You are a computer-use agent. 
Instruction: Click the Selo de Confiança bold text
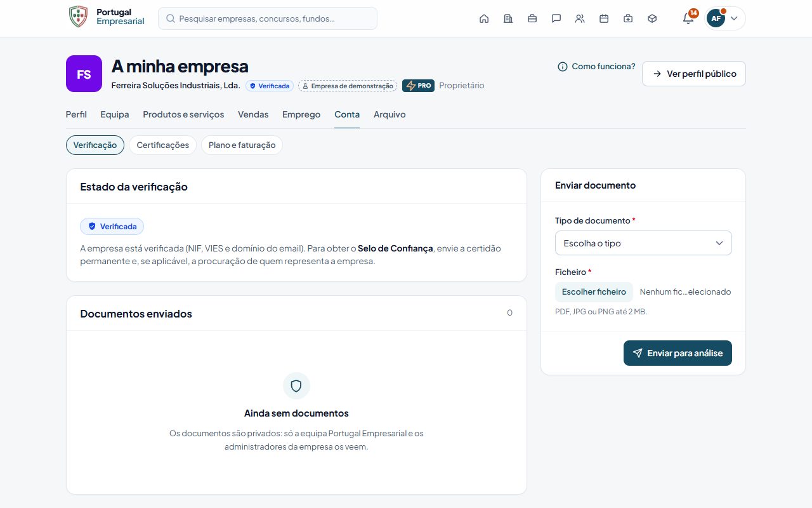coord(395,248)
